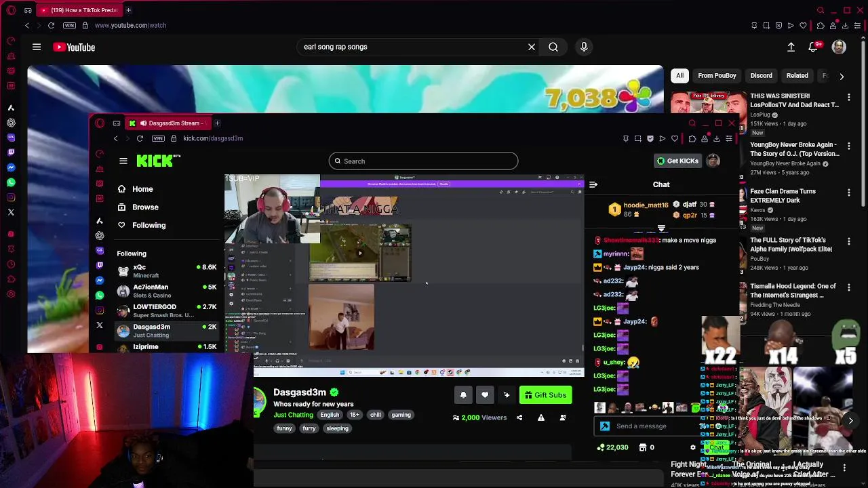Viewport: 868px width, 488px height.
Task: Open xQc channel in Following list
Action: [167, 271]
